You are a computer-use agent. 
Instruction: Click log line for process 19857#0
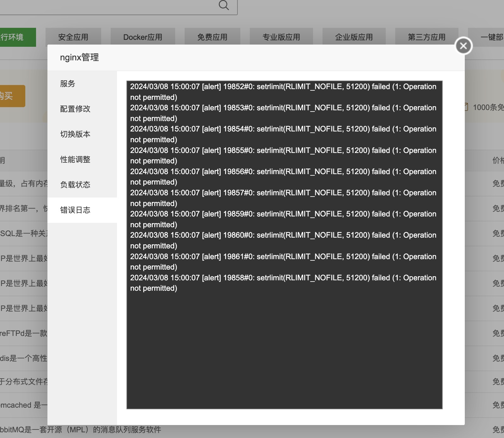point(283,198)
